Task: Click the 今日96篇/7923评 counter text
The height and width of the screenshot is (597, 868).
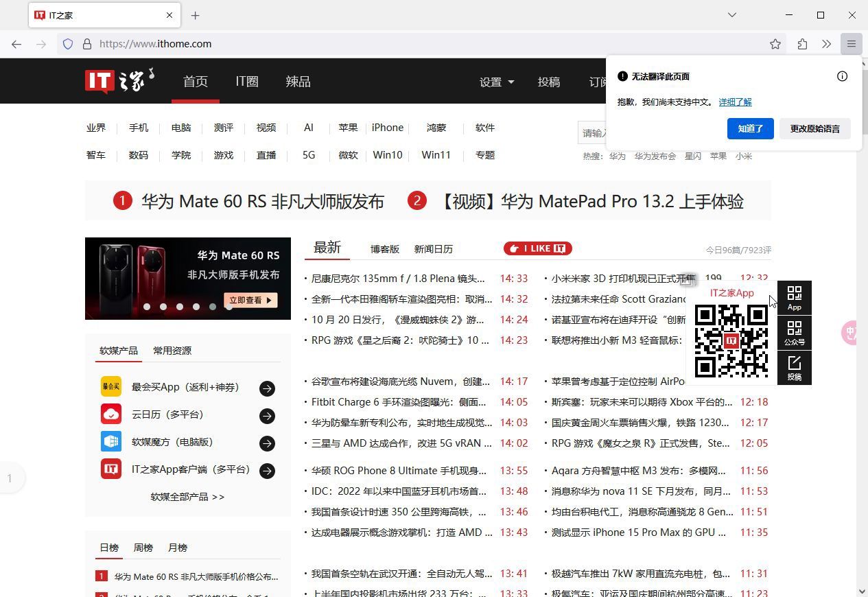Action: coord(738,250)
